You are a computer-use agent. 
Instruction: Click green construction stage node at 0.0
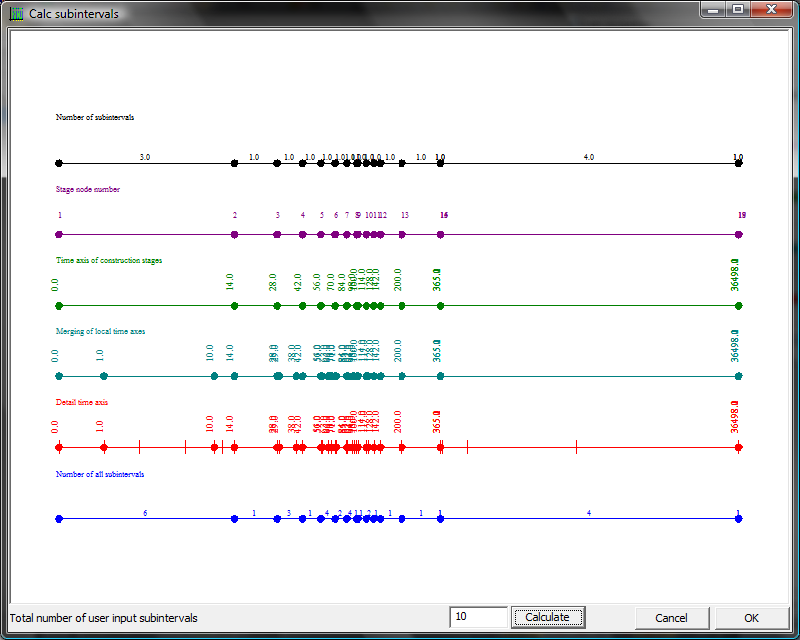point(59,306)
